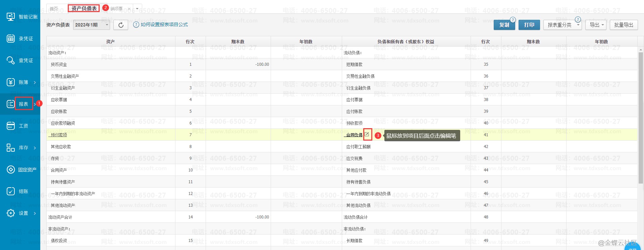The width and height of the screenshot is (644, 250).
Task: Open 录凭证 voucher entry icon
Action: (x=11, y=39)
